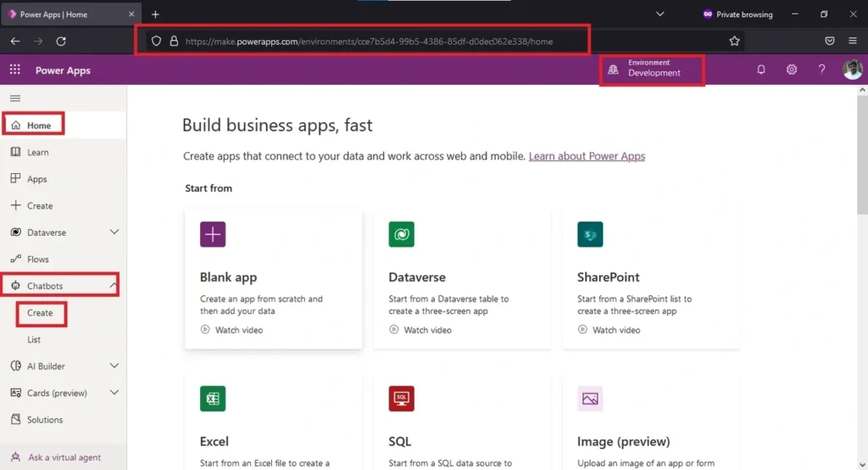
Task: Click the scrollbar down arrow
Action: coord(862,464)
